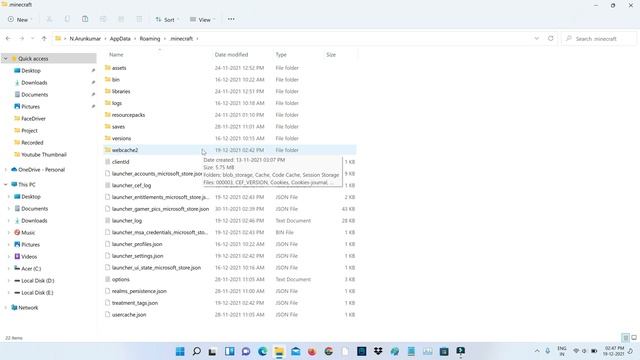
Task: Select Desktop under Quick access
Action: click(31, 71)
